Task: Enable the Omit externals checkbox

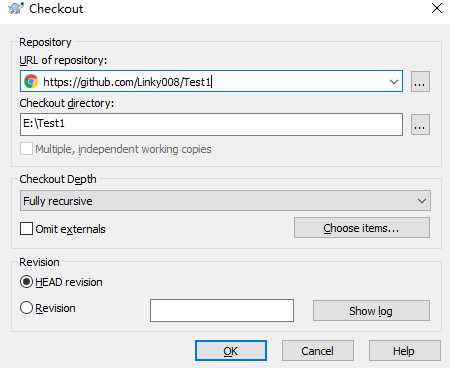Action: [26, 229]
